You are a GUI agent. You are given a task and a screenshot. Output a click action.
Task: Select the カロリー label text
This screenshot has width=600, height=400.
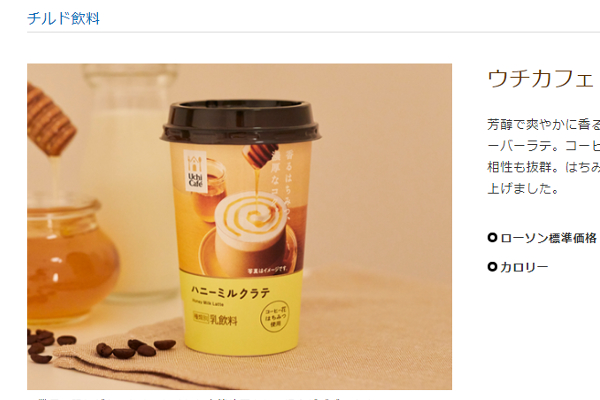click(x=524, y=267)
